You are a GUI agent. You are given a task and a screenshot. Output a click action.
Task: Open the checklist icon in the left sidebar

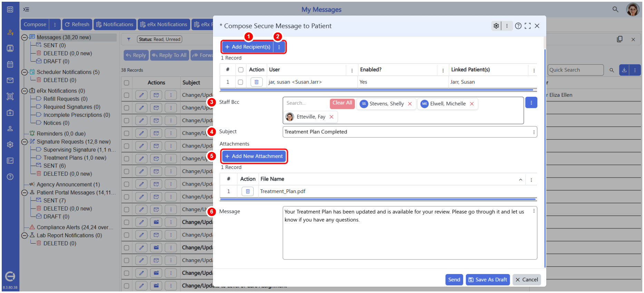[x=10, y=161]
